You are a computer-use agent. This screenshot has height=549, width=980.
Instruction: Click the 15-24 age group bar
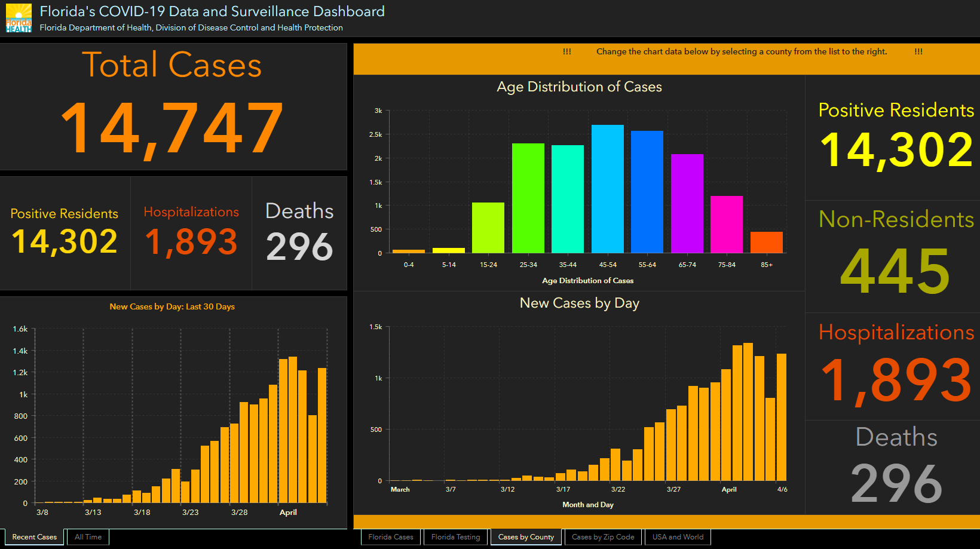tap(488, 228)
